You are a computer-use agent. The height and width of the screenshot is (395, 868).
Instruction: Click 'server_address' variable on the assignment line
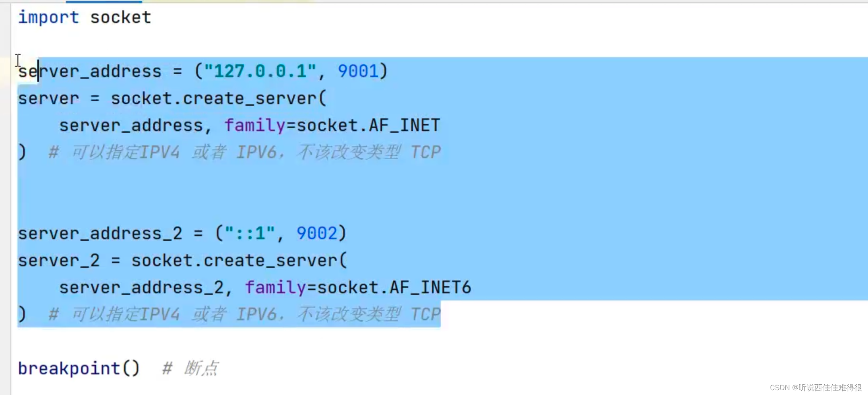pos(90,72)
